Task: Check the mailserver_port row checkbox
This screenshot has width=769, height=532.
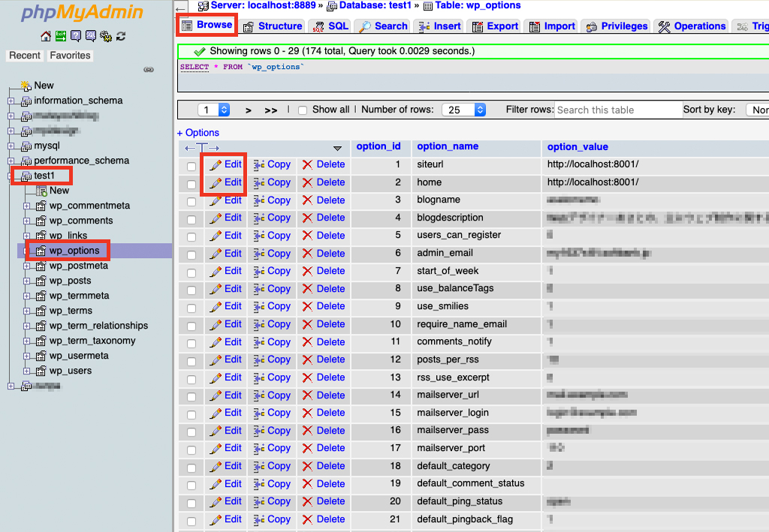Action: pyautogui.click(x=191, y=449)
